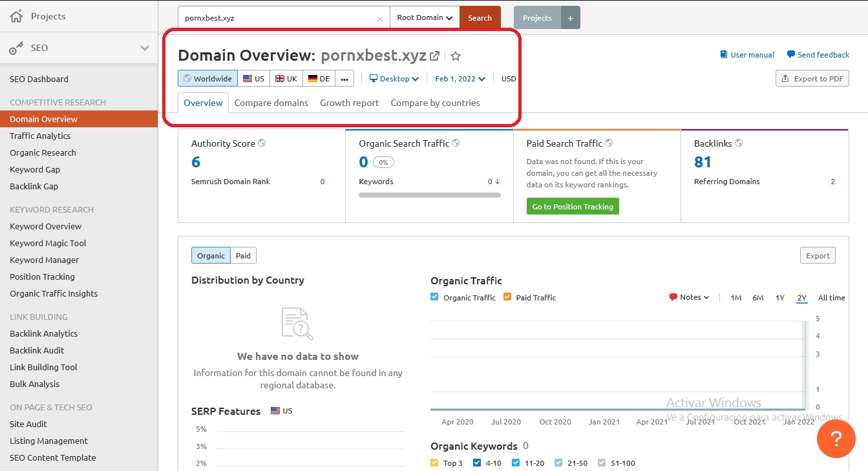868x471 pixels.
Task: Open the Compare by countries tab
Action: pyautogui.click(x=435, y=103)
